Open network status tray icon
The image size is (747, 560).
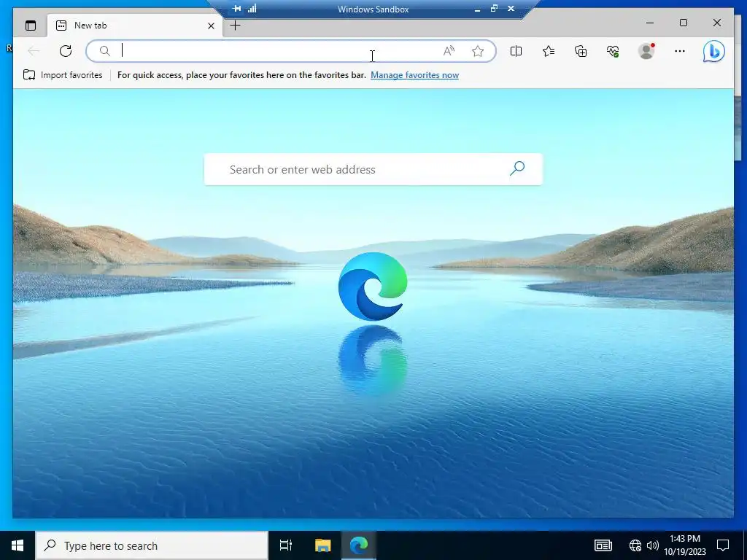(635, 545)
